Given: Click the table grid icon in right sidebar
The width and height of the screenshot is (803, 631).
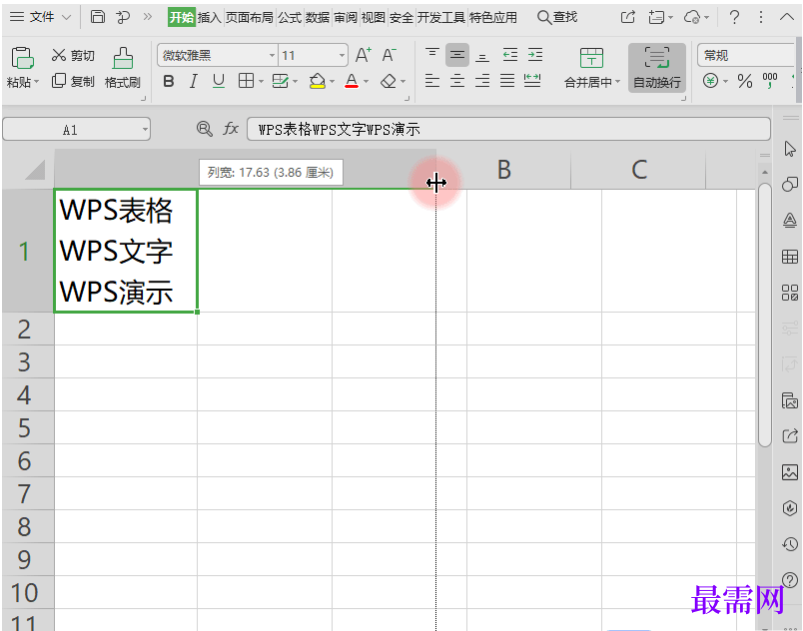Looking at the screenshot, I should [x=790, y=257].
